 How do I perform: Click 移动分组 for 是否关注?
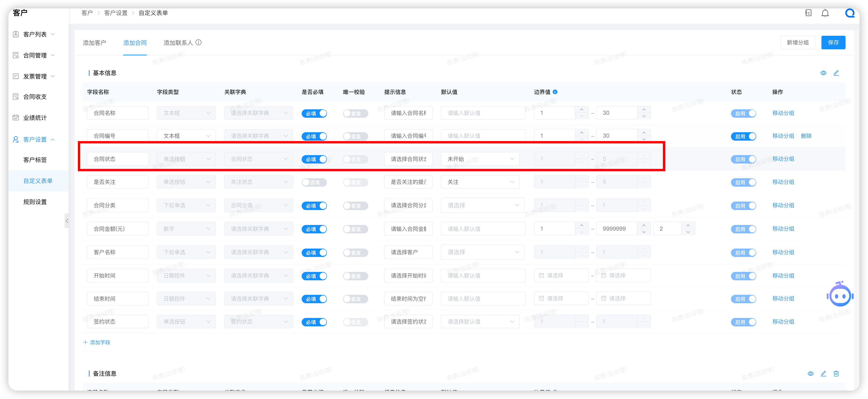pos(783,182)
